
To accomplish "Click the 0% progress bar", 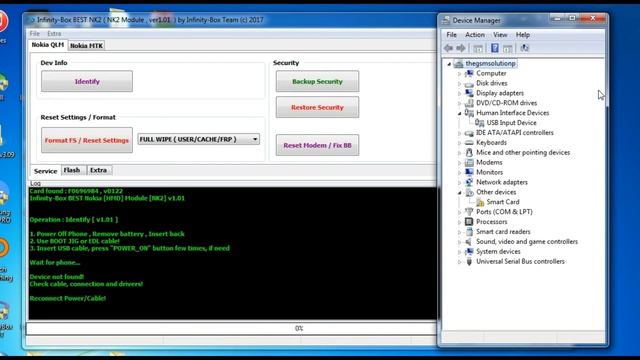I will [231, 328].
